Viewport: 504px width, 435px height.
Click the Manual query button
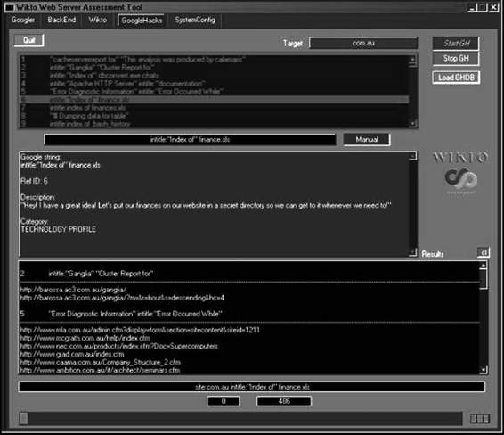tap(367, 140)
